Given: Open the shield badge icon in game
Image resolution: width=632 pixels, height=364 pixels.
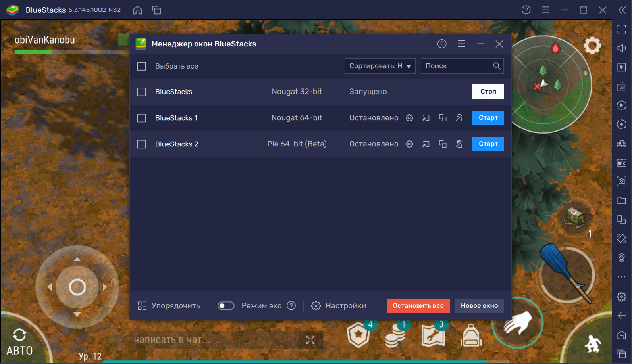Looking at the screenshot, I should click(x=358, y=335).
